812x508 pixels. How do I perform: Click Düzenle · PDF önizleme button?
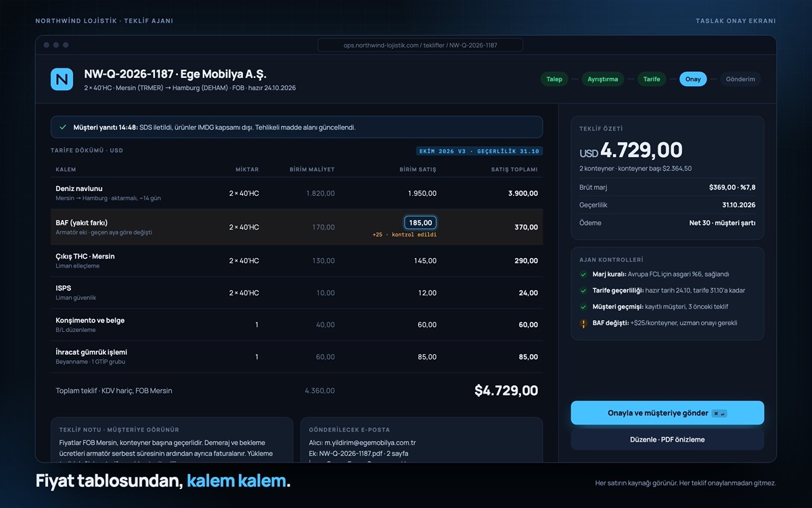(x=667, y=440)
